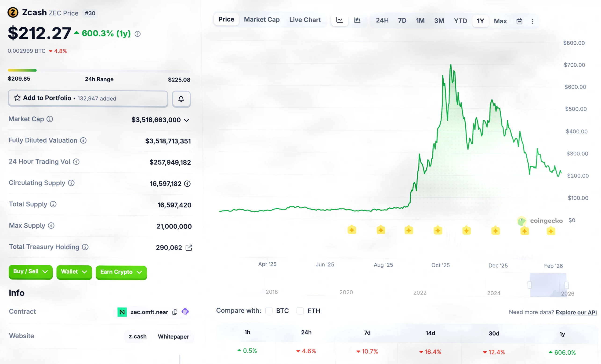The image size is (601, 364).
Task: Select the 7D time range
Action: click(402, 21)
